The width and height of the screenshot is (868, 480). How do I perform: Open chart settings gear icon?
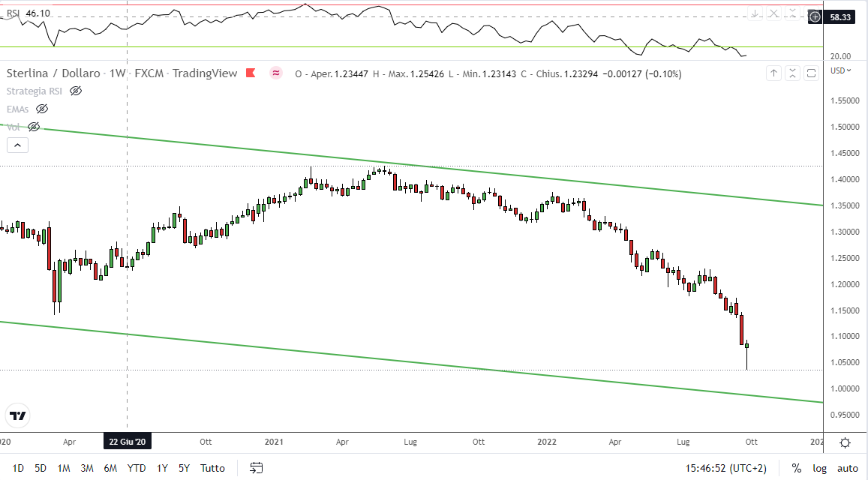pos(845,442)
